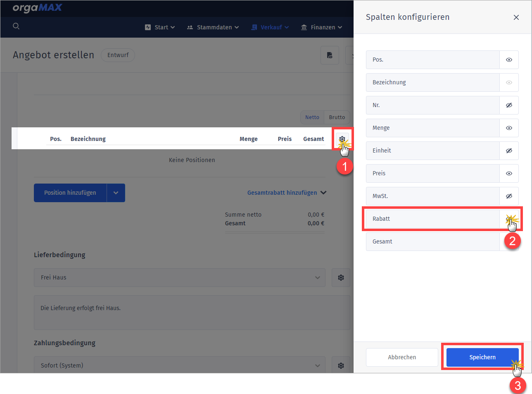This screenshot has width=532, height=394.
Task: Click the Bezeichnung table column header
Action: 88,139
